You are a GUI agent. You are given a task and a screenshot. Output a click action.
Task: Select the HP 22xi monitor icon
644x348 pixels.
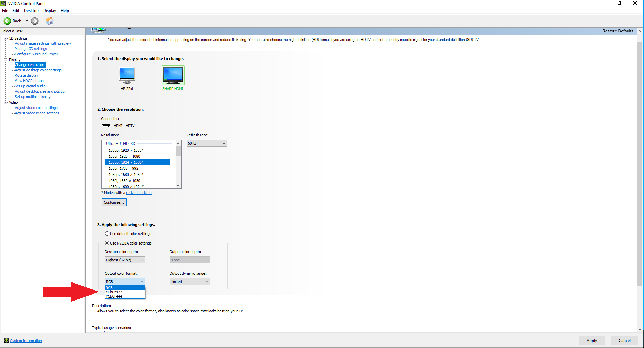click(x=127, y=75)
